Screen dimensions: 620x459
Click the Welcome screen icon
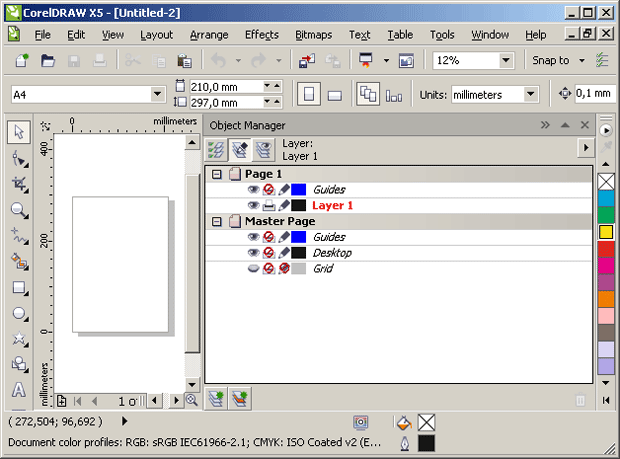click(x=406, y=60)
